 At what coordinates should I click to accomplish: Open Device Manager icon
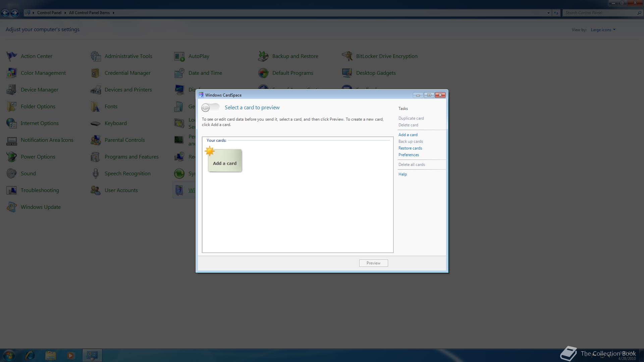[x=12, y=89]
